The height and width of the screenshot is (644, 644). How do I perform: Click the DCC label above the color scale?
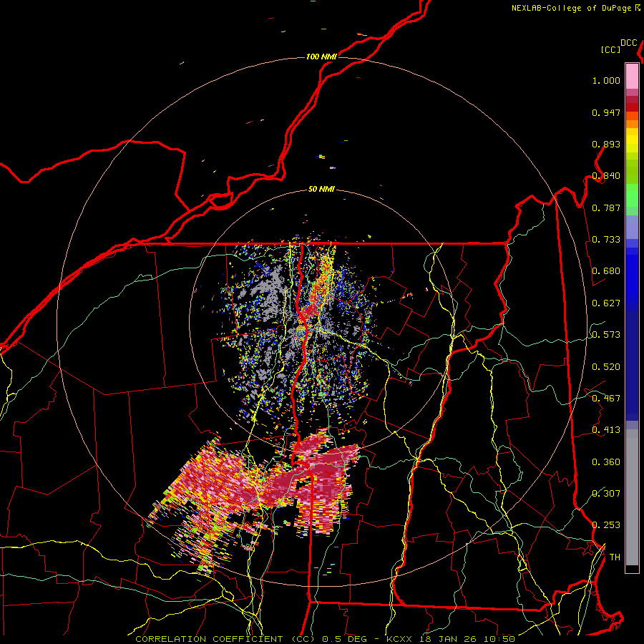pyautogui.click(x=629, y=43)
